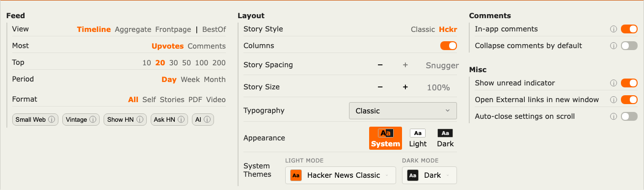The image size is (644, 190).
Task: Open info icon on Ask HN filter
Action: pos(182,119)
